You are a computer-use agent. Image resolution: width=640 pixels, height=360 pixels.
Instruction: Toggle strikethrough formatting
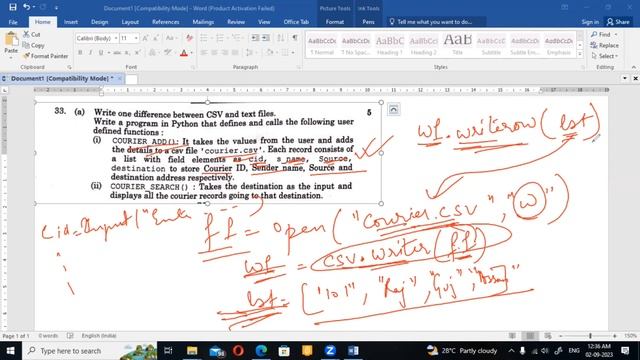click(x=117, y=53)
